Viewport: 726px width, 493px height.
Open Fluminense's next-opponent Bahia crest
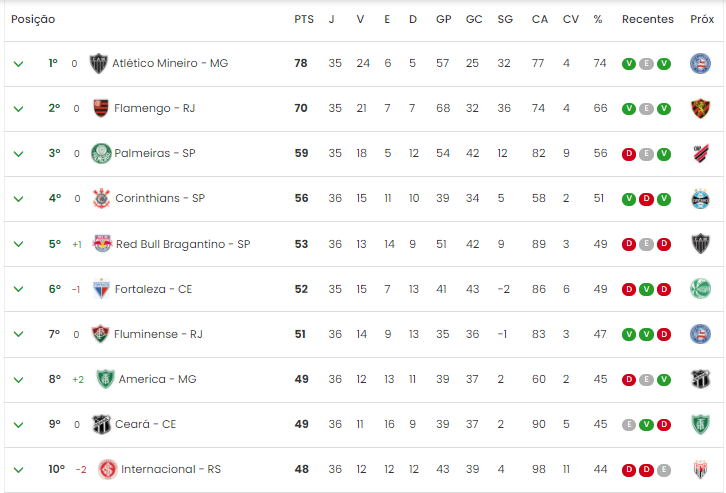point(700,334)
